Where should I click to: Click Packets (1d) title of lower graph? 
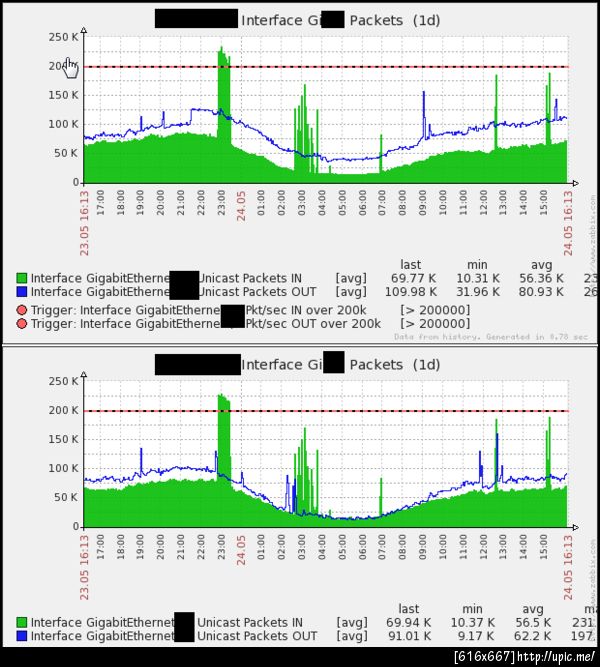394,365
